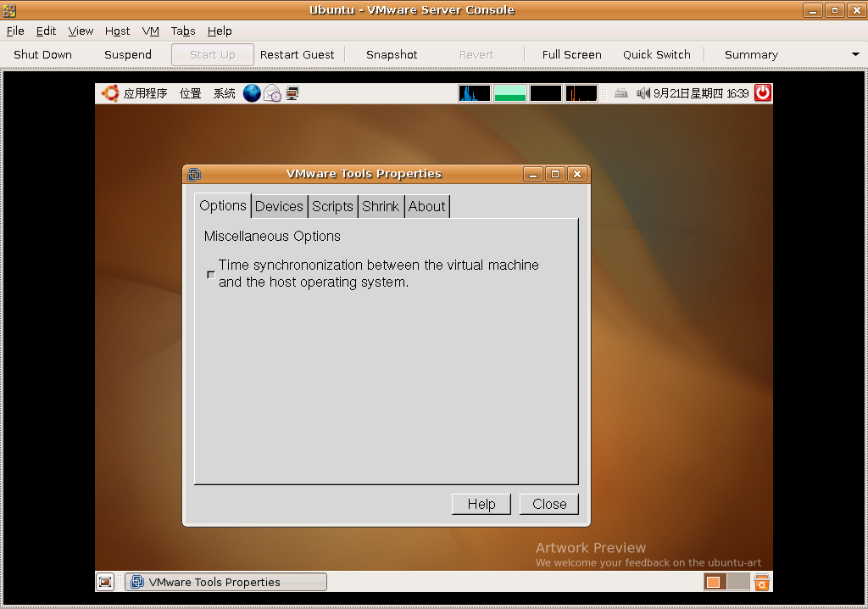The width and height of the screenshot is (868, 609).
Task: Minimize the VMware Tools Properties dialog
Action: [x=532, y=174]
